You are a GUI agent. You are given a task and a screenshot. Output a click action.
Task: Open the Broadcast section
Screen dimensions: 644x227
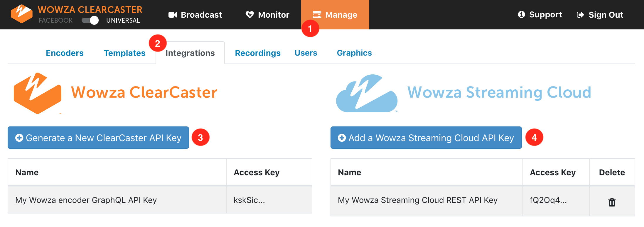coord(195,15)
